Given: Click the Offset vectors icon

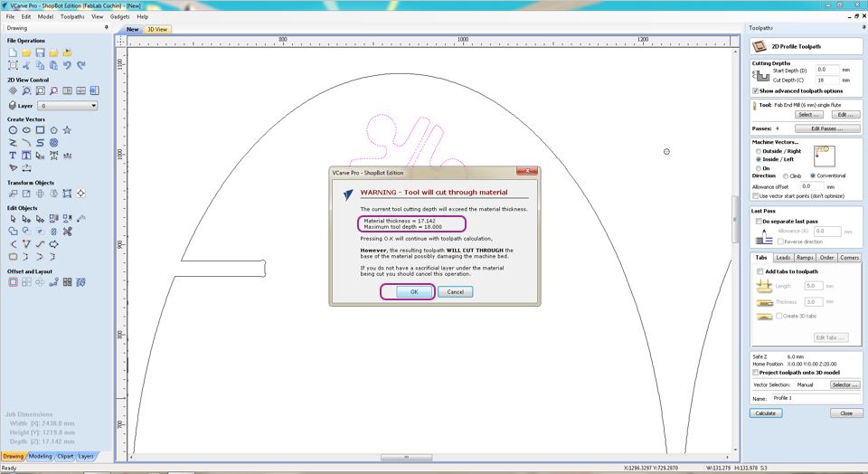Looking at the screenshot, I should pyautogui.click(x=13, y=282).
